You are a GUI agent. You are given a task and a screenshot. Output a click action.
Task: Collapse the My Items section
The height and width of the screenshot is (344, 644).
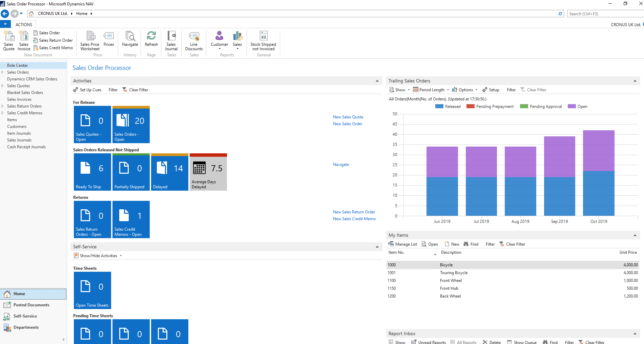(635, 235)
